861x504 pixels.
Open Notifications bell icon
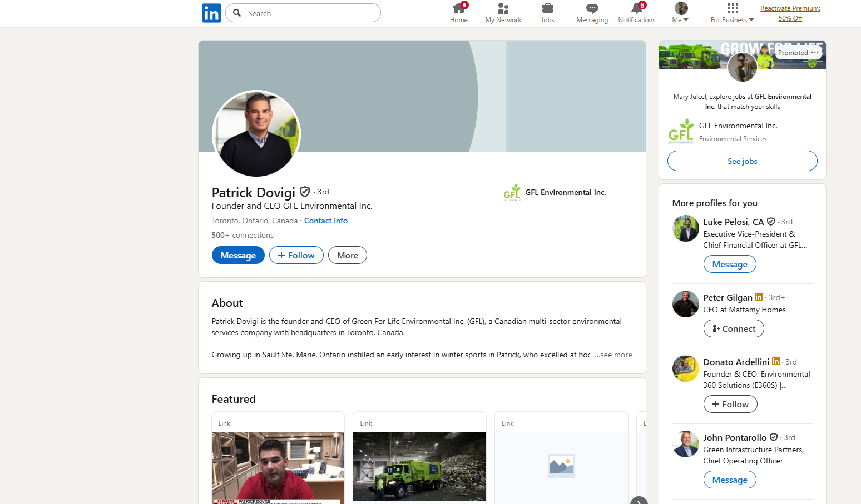pos(636,8)
